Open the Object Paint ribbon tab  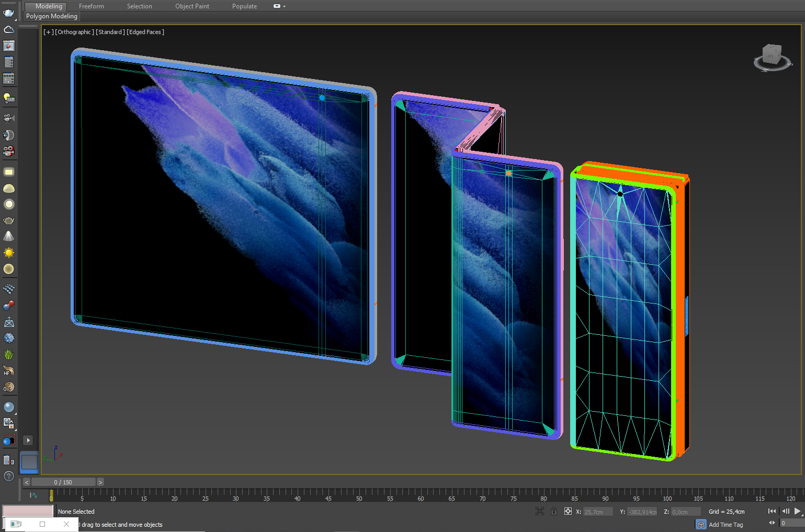192,6
